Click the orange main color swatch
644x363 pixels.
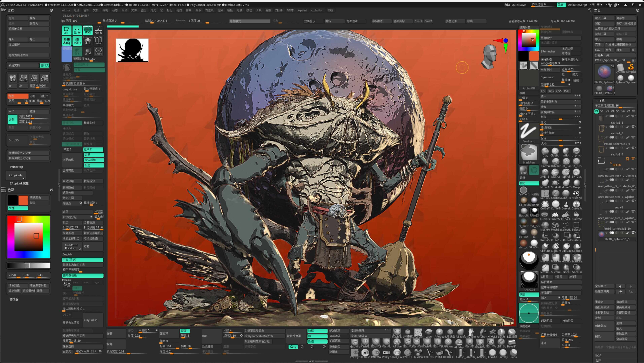point(23,200)
